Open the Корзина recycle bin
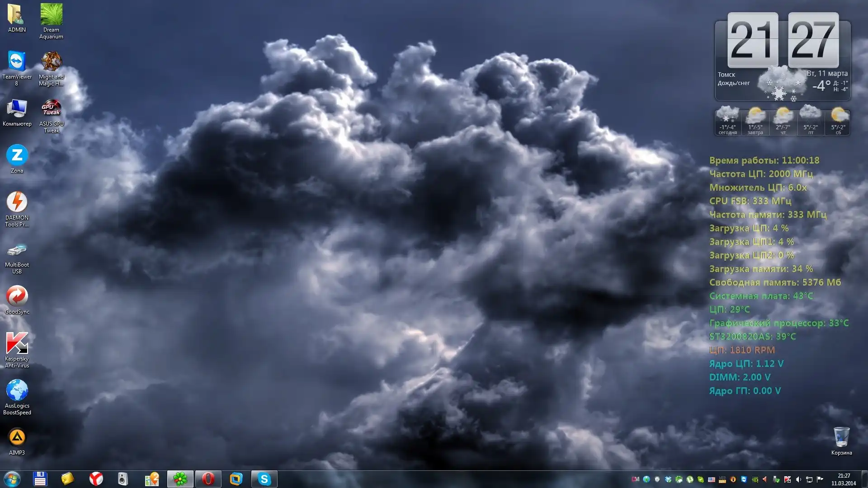This screenshot has height=488, width=868. tap(841, 437)
